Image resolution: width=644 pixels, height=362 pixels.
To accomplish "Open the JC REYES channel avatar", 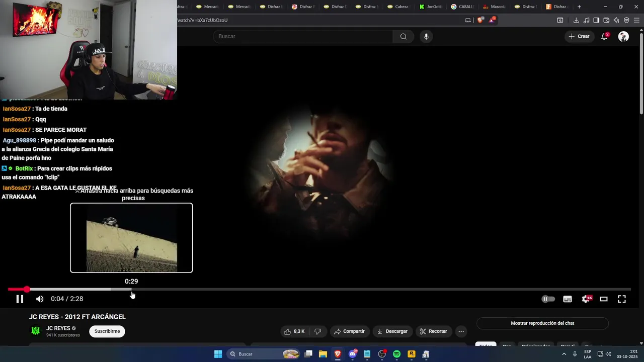I will point(36,331).
